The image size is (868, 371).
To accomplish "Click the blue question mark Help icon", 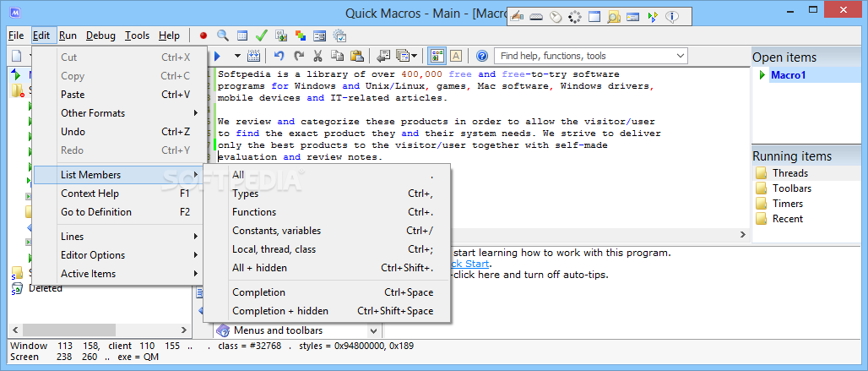I will 481,56.
